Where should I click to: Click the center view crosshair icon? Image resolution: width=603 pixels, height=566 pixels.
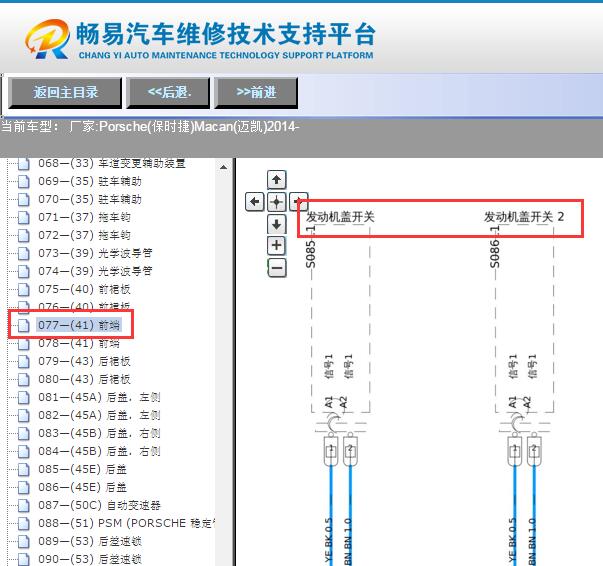(x=277, y=201)
